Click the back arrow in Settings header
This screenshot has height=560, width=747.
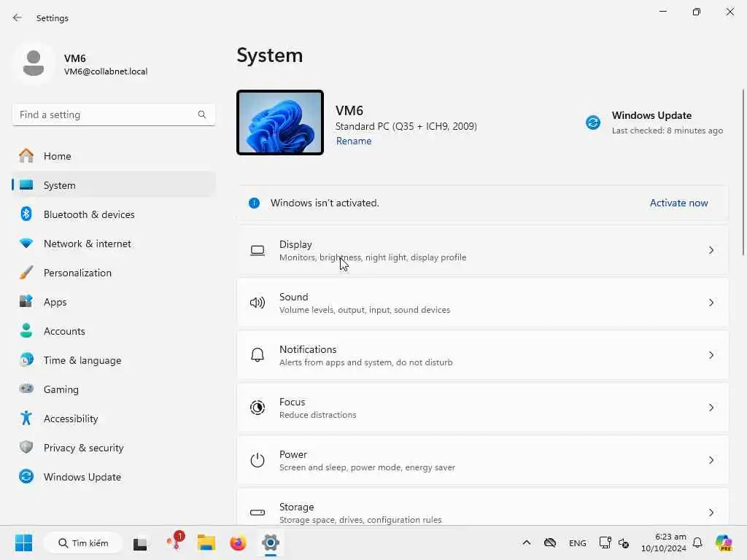pyautogui.click(x=18, y=17)
